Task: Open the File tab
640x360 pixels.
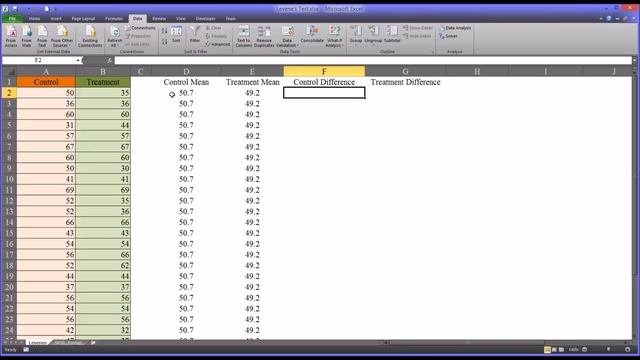Action: pos(12,18)
